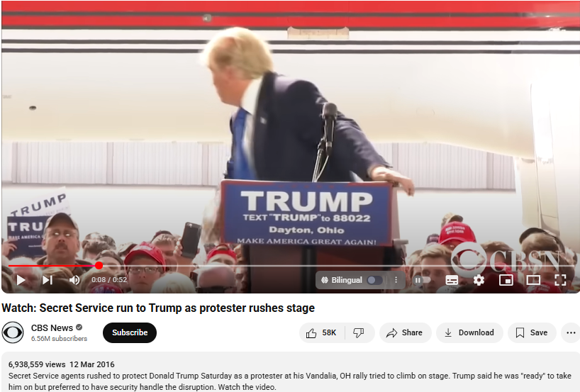Toggle the autoplay switch
The height and width of the screenshot is (392, 580).
422,280
